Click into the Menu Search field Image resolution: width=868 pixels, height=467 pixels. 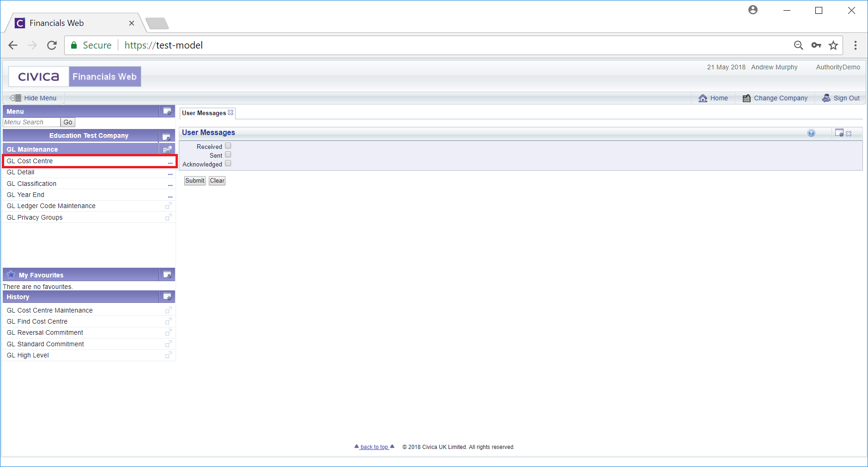click(x=31, y=122)
